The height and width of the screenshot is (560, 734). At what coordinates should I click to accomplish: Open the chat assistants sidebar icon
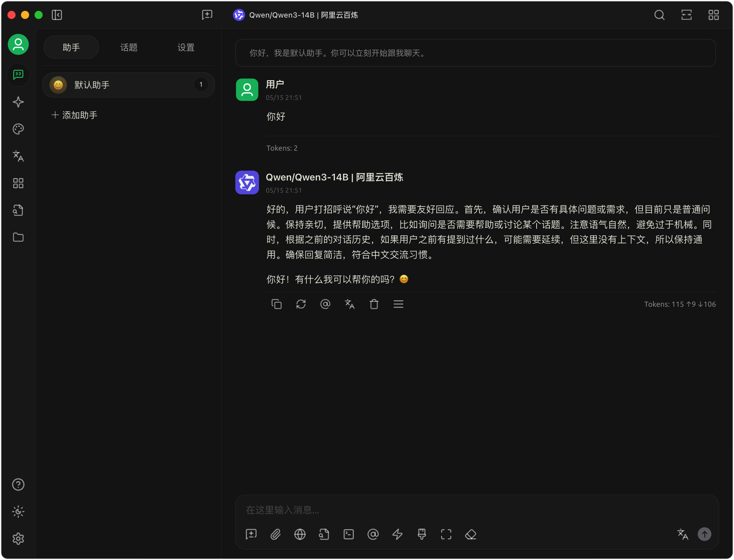[x=18, y=75]
